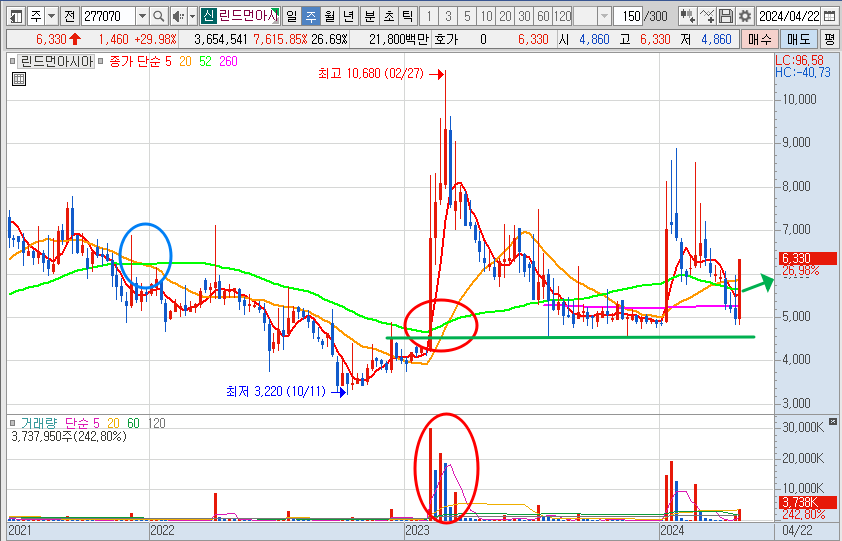The height and width of the screenshot is (541, 842).
Task: Select the orange 20 moving average legend
Action: [x=185, y=61]
